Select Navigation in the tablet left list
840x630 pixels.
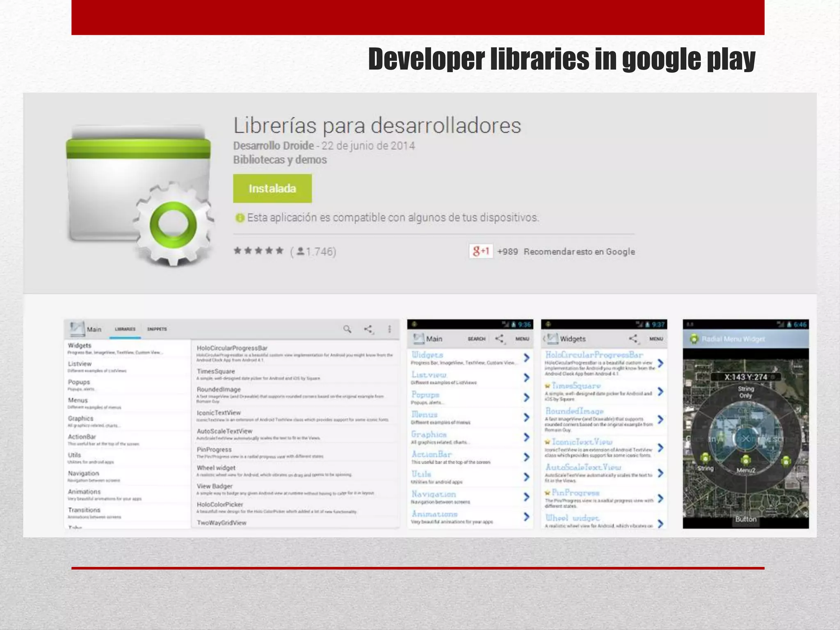tap(127, 476)
